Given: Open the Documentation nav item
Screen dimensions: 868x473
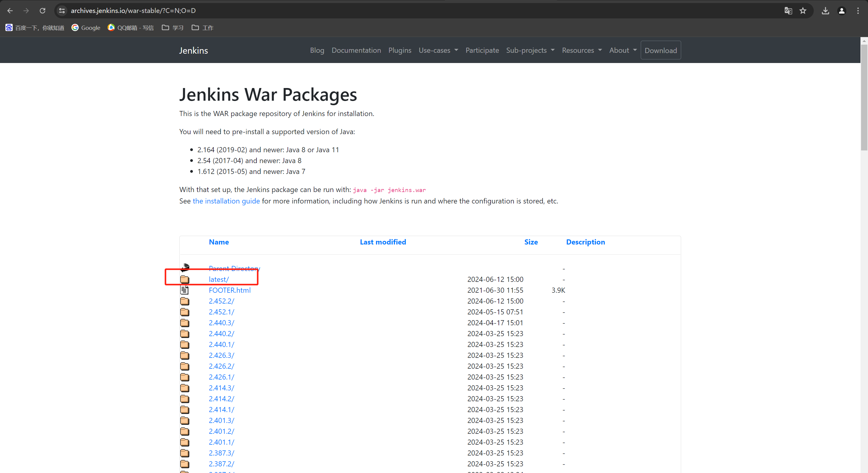Looking at the screenshot, I should click(356, 50).
